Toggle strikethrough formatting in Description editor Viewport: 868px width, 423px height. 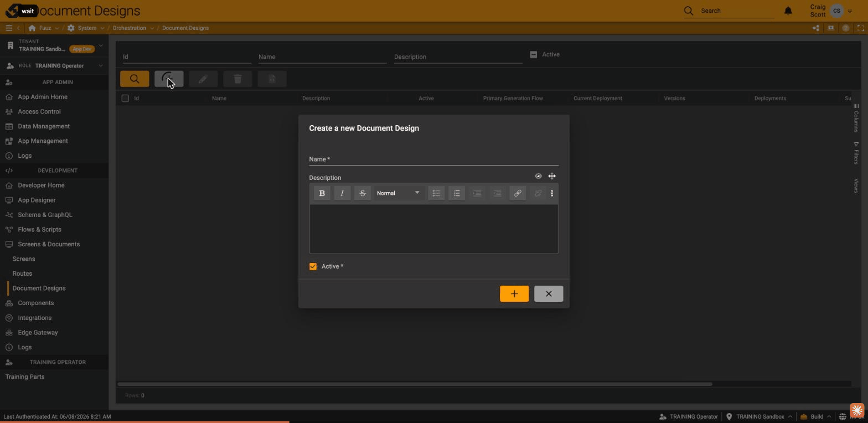tap(363, 193)
